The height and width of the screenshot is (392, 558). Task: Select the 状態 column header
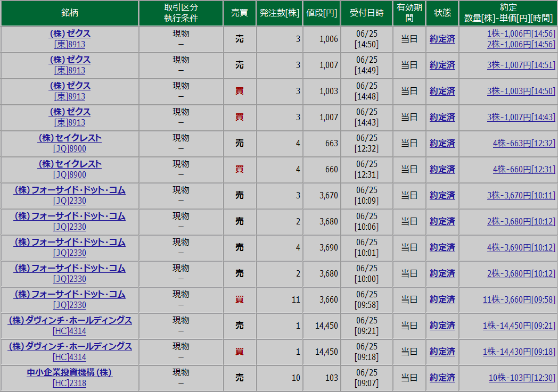442,13
